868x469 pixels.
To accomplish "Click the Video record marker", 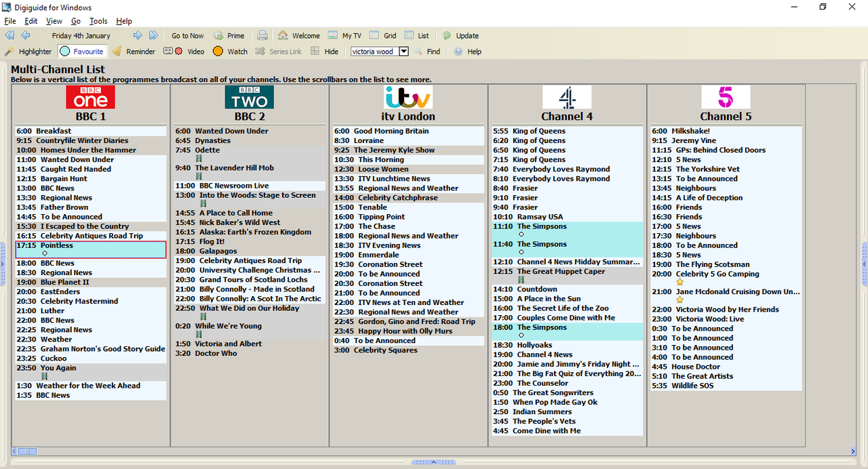I will 184,52.
